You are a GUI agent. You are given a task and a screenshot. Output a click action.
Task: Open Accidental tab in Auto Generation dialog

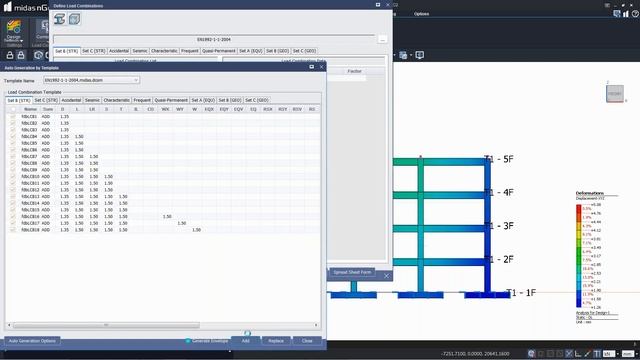coord(71,100)
